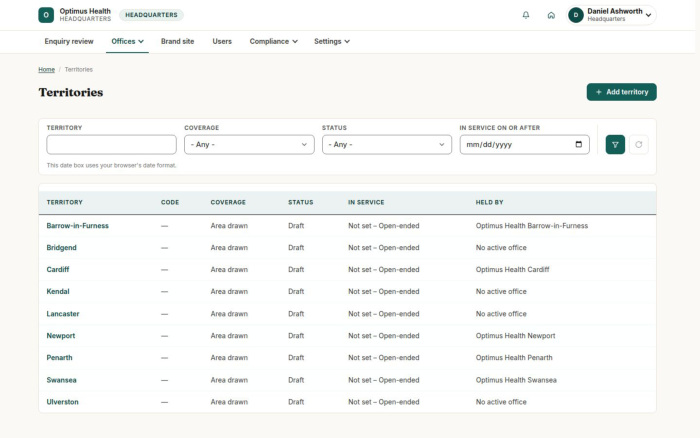The image size is (700, 438).
Task: Open the Barrow-in-Furness territory
Action: (77, 226)
